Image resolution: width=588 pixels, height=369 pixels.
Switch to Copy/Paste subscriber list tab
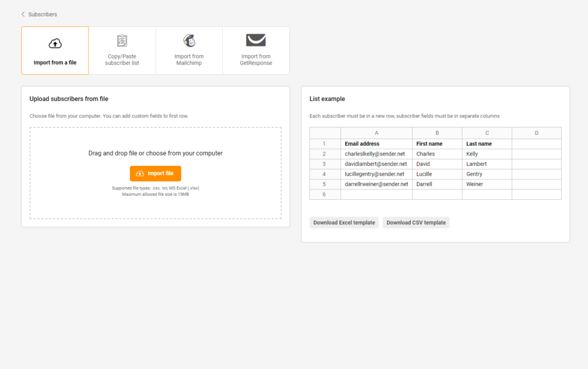click(x=122, y=51)
